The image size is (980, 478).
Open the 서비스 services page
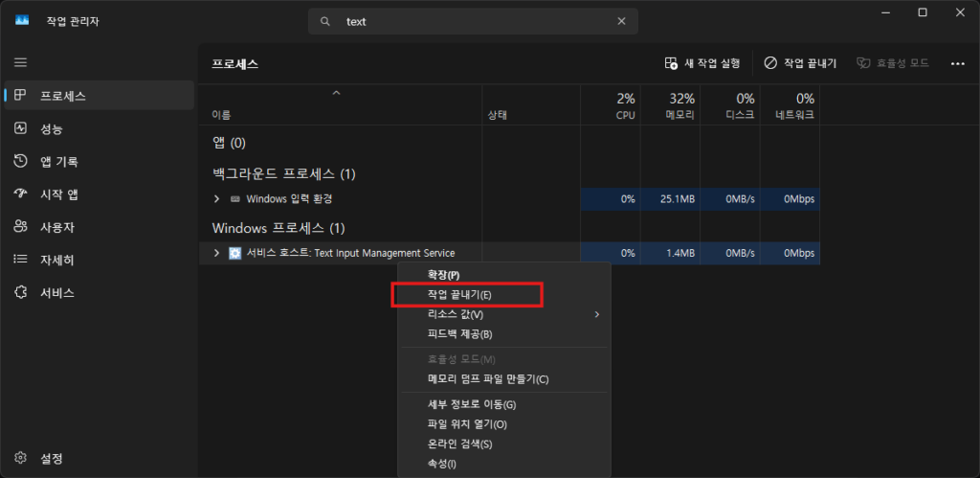point(56,292)
